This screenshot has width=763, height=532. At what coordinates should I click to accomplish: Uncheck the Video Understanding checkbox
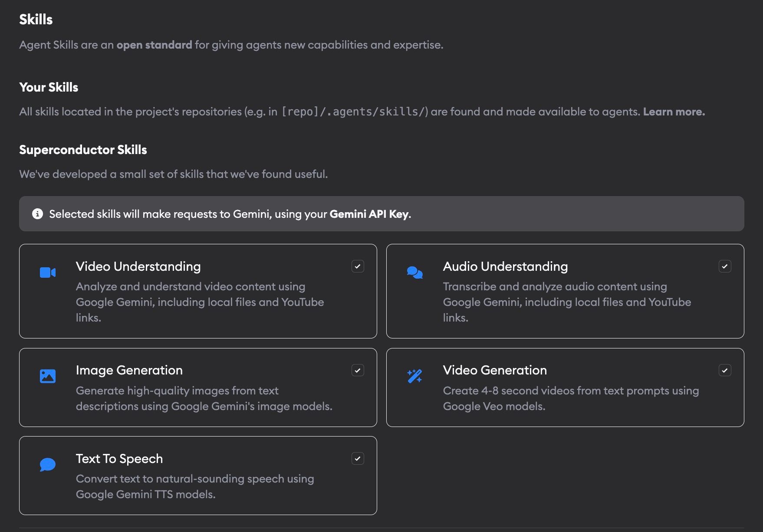click(358, 266)
